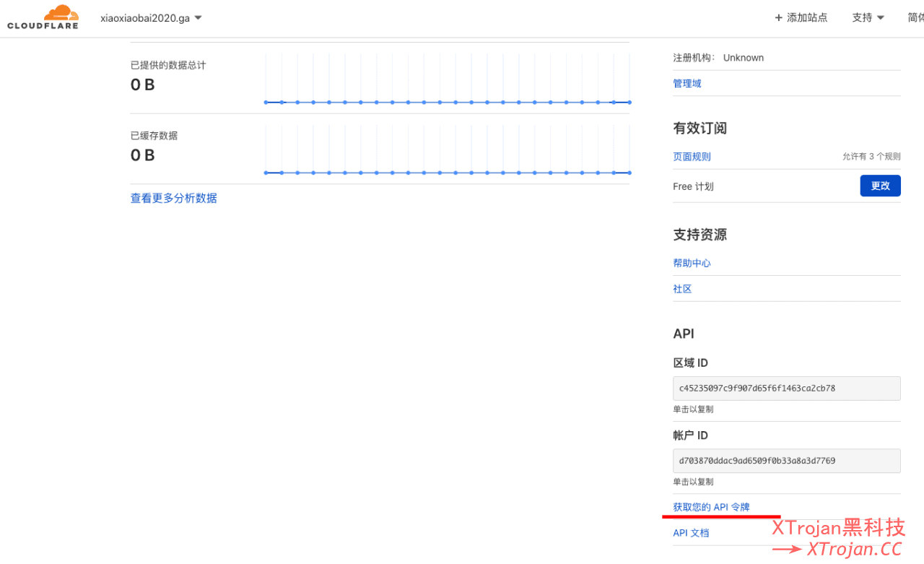
Task: Click the Cloudflare logo
Action: (x=43, y=17)
